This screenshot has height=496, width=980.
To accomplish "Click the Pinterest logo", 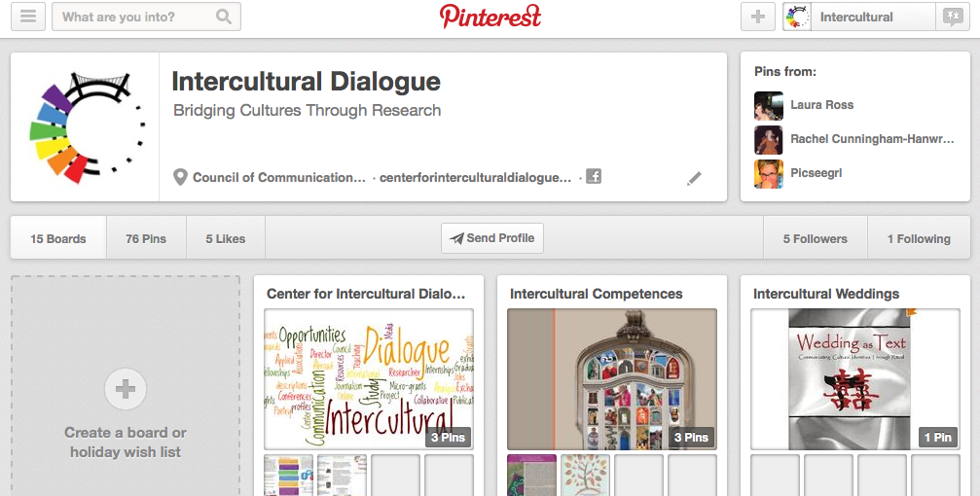I will tap(490, 17).
